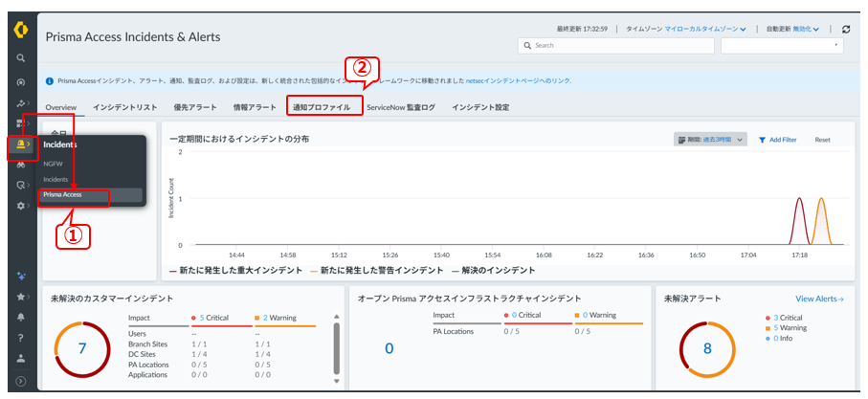The image size is (868, 399).
Task: Switch to the インシデント設定 tab
Action: (480, 107)
